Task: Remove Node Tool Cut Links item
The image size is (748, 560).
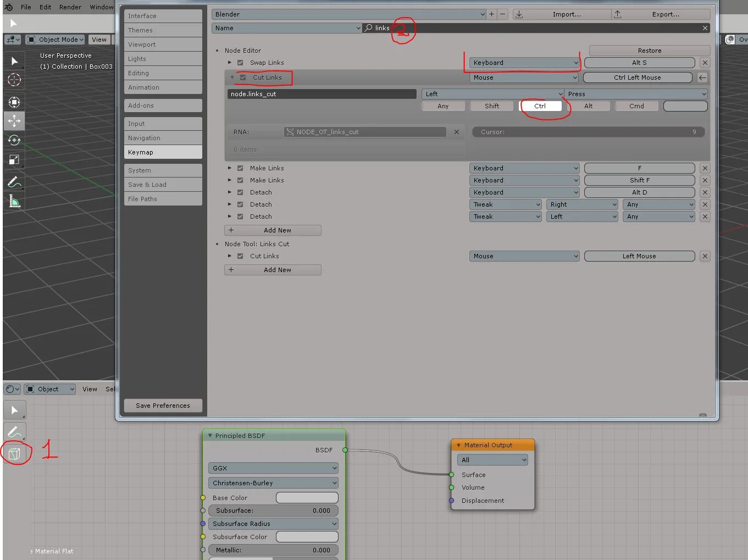Action: tap(705, 256)
